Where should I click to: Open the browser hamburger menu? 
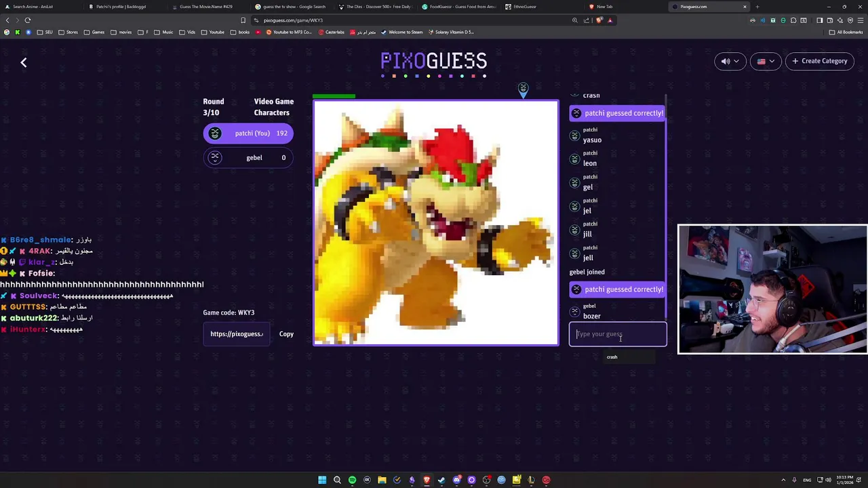click(860, 20)
